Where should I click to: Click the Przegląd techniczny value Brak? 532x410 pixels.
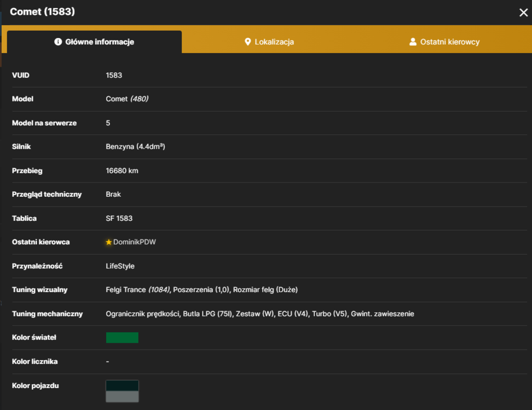[x=113, y=195]
